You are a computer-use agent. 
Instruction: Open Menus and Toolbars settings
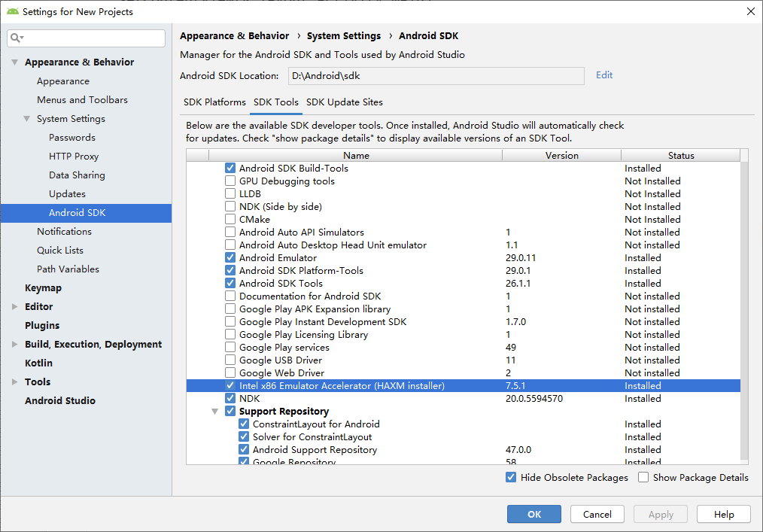[82, 100]
